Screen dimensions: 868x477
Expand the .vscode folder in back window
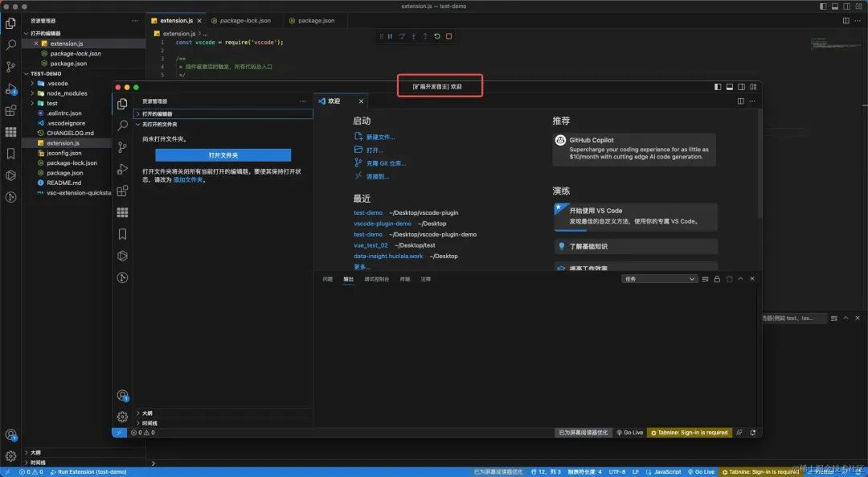[84, 83]
